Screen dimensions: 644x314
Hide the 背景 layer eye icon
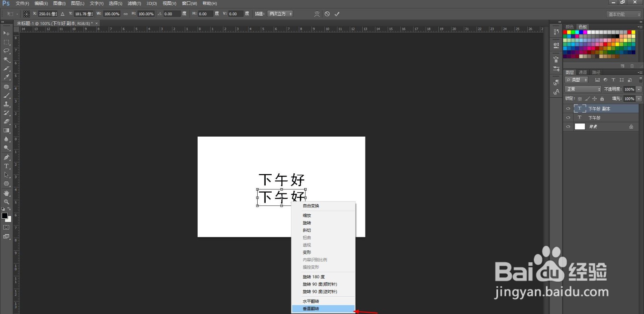568,127
